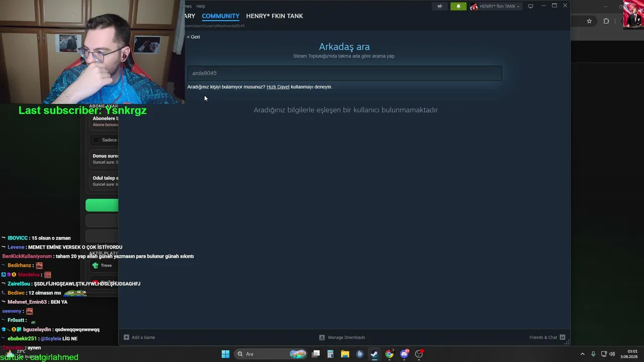Click the taskbar search box labeled Ara
This screenshot has width=644, height=362.
(x=271, y=354)
